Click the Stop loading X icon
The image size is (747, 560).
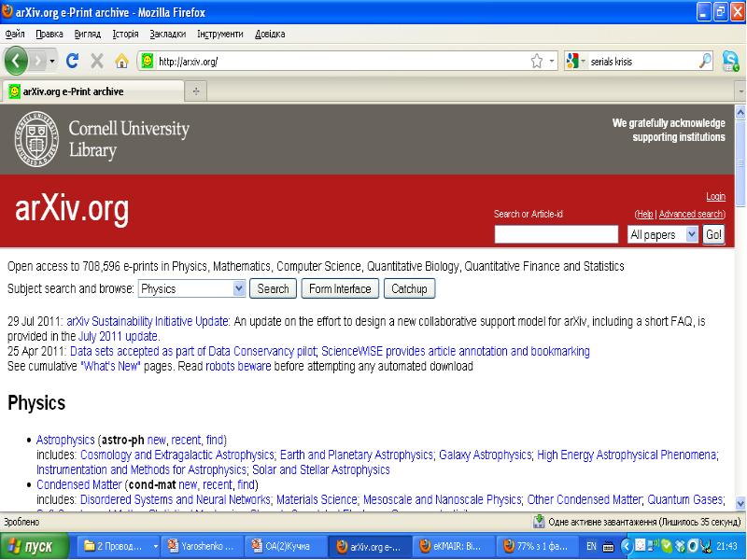click(x=96, y=62)
